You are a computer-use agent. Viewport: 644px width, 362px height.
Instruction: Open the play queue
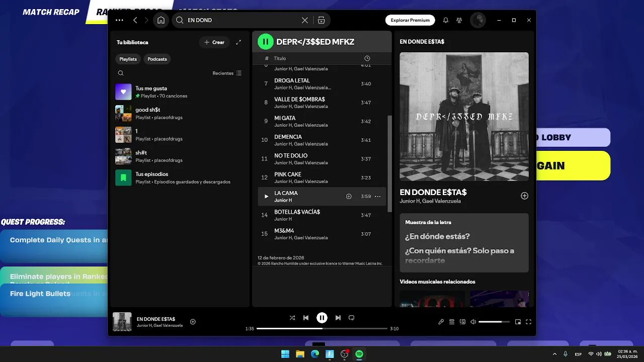(x=452, y=322)
